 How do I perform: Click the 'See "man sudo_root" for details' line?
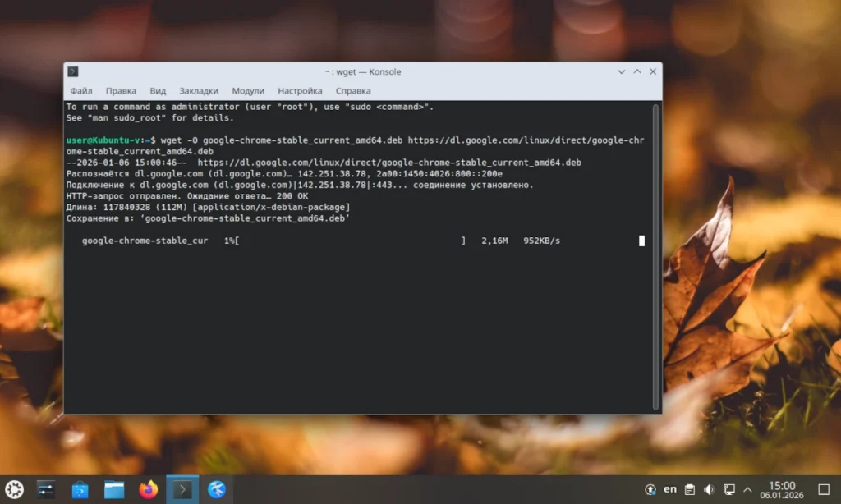tap(150, 118)
